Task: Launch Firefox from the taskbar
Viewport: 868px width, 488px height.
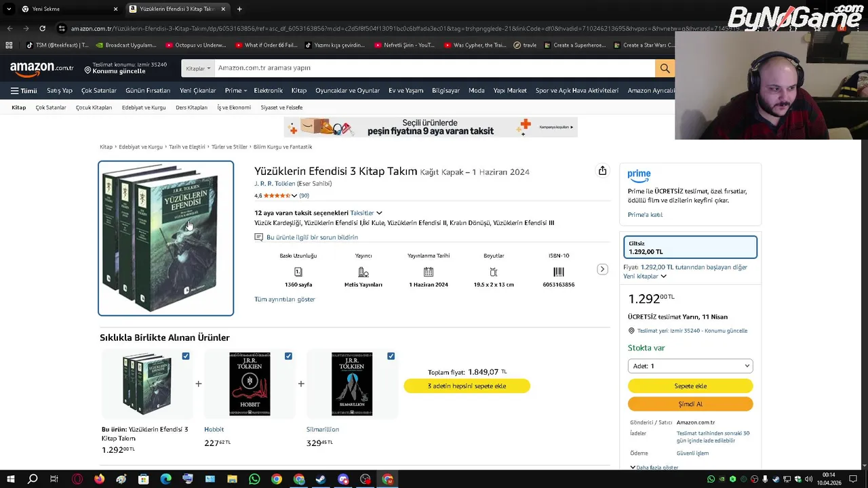Action: [99, 479]
